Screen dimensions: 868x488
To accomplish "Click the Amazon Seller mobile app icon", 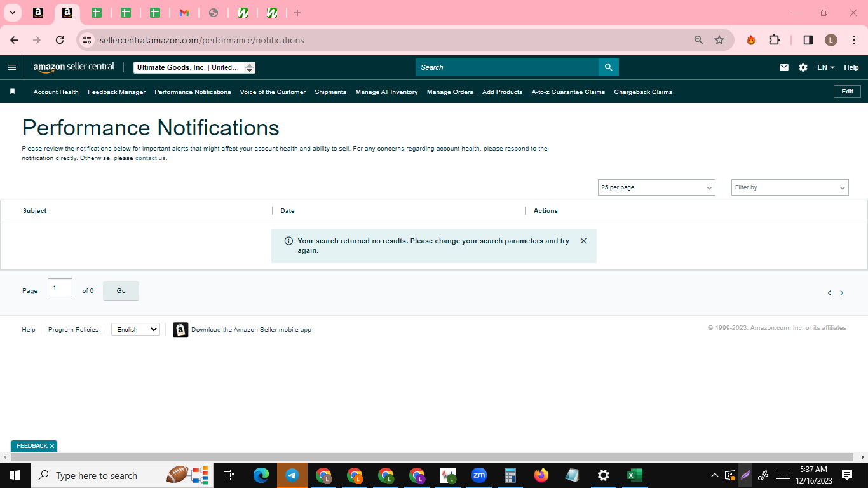I will point(180,330).
